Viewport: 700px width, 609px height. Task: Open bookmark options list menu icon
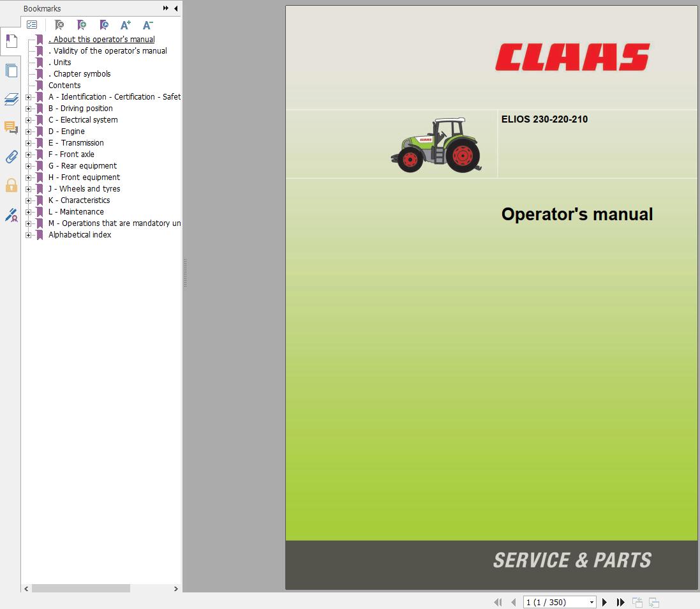pyautogui.click(x=32, y=25)
